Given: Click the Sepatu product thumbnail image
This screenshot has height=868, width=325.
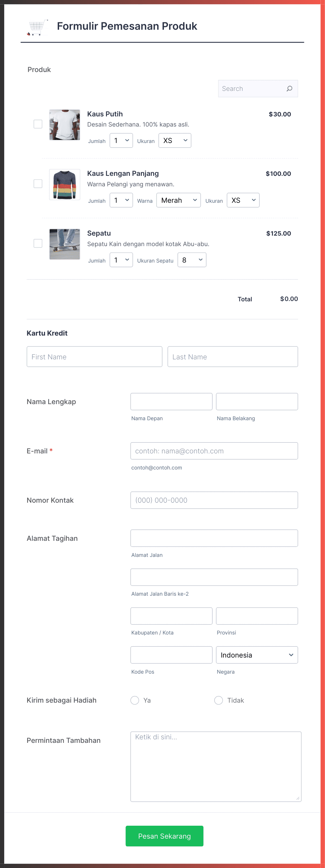Looking at the screenshot, I should [x=64, y=244].
